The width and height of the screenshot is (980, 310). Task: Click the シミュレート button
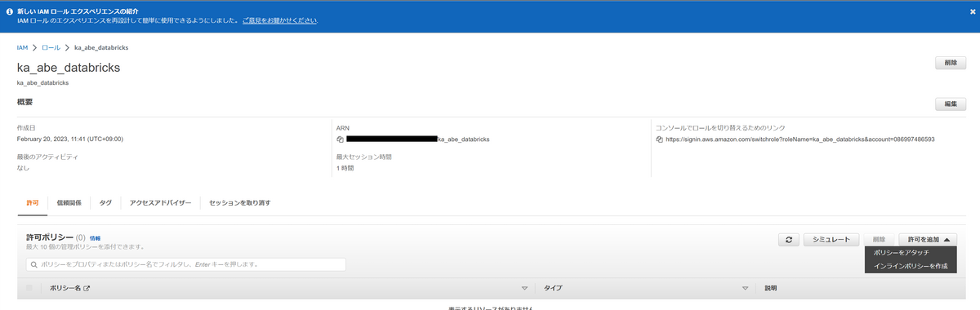(x=831, y=240)
